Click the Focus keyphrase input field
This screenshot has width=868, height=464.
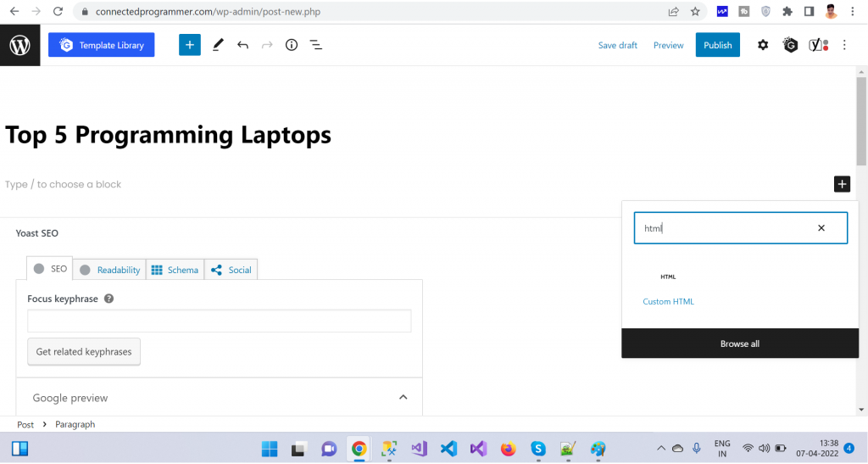click(219, 321)
